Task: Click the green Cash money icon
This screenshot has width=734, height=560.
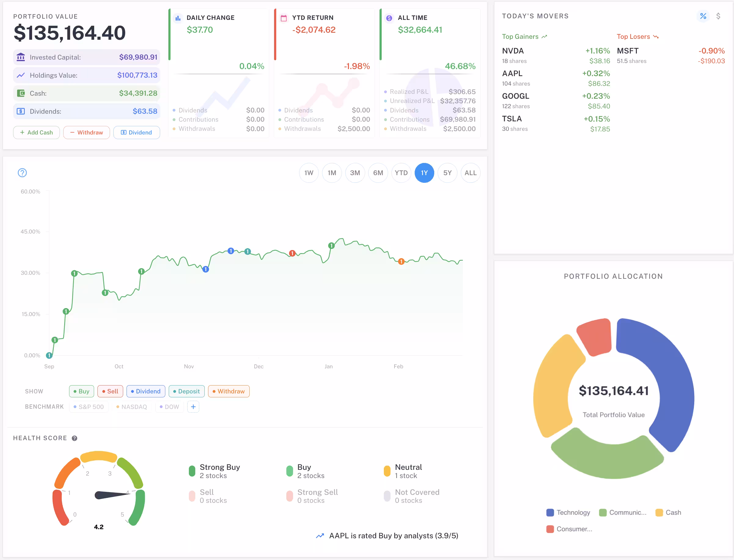Action: (21, 93)
